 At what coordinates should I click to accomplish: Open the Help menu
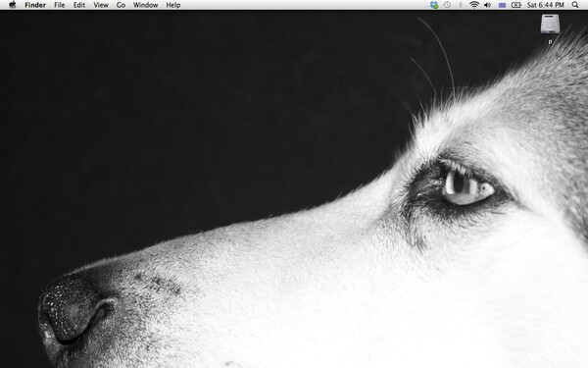point(173,5)
